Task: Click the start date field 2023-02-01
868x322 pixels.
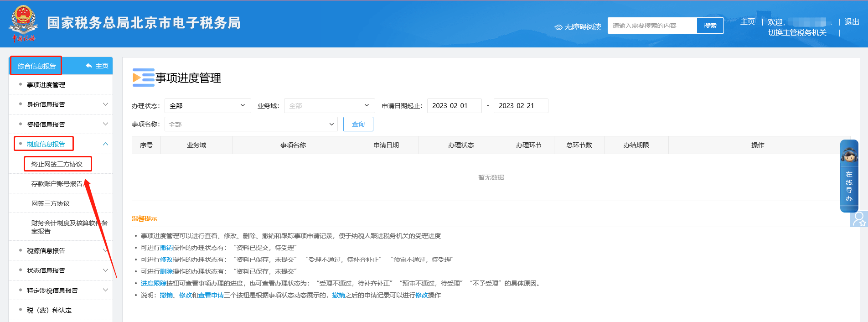Action: (x=454, y=106)
